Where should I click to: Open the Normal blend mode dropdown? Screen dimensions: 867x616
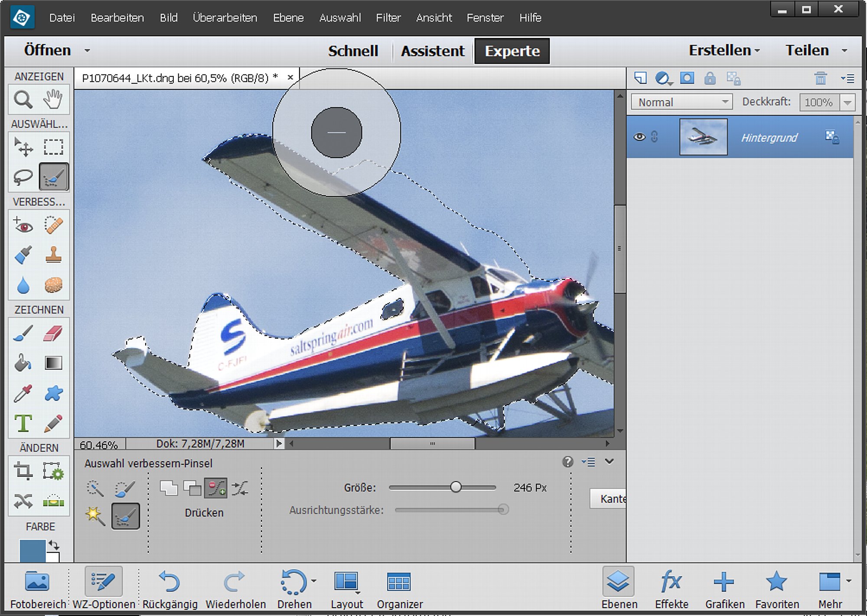(681, 102)
